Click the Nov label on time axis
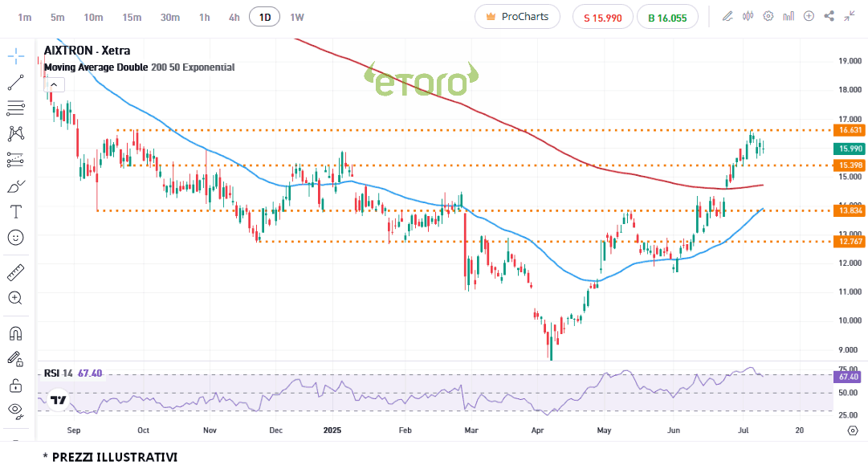Image resolution: width=868 pixels, height=465 pixels. point(210,430)
